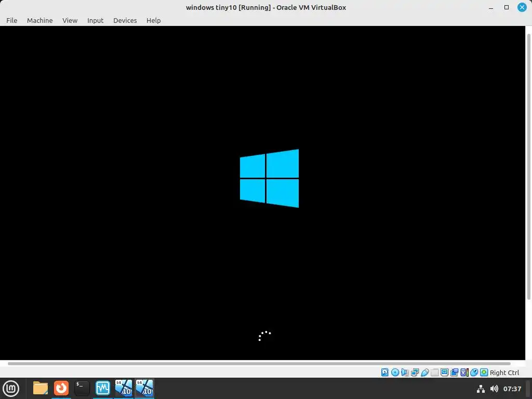Launch Firefox from the taskbar
The image size is (532, 399).
pyautogui.click(x=61, y=388)
